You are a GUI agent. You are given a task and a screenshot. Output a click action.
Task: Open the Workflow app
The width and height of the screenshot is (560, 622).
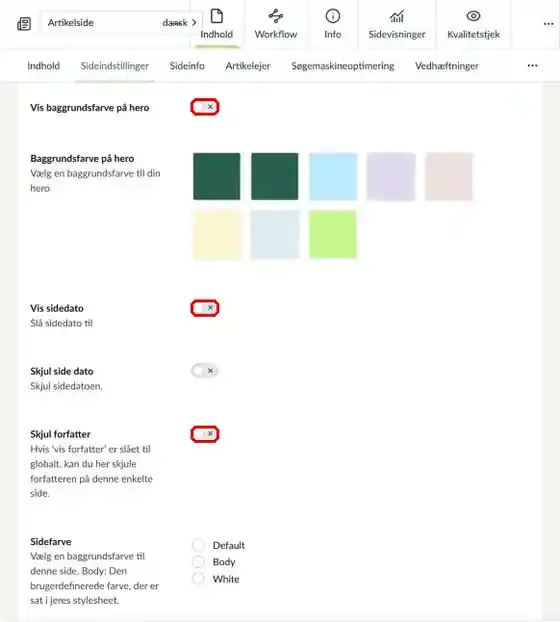276,24
